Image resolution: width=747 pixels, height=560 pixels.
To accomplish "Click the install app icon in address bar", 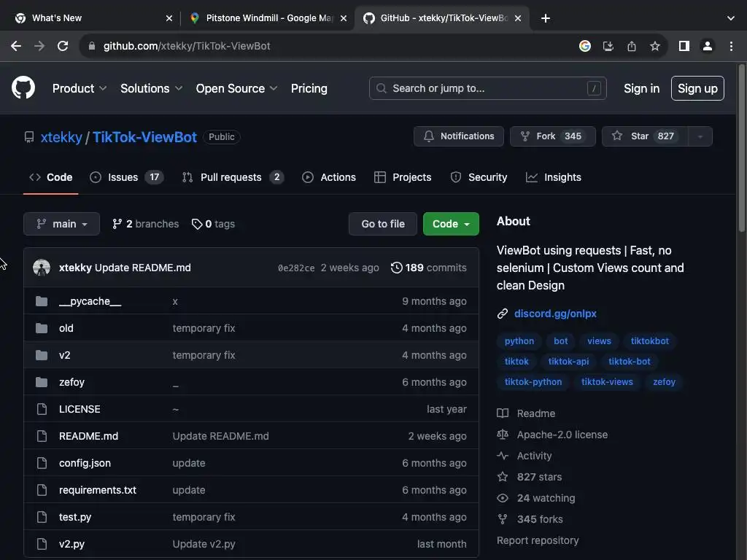I will (x=608, y=46).
